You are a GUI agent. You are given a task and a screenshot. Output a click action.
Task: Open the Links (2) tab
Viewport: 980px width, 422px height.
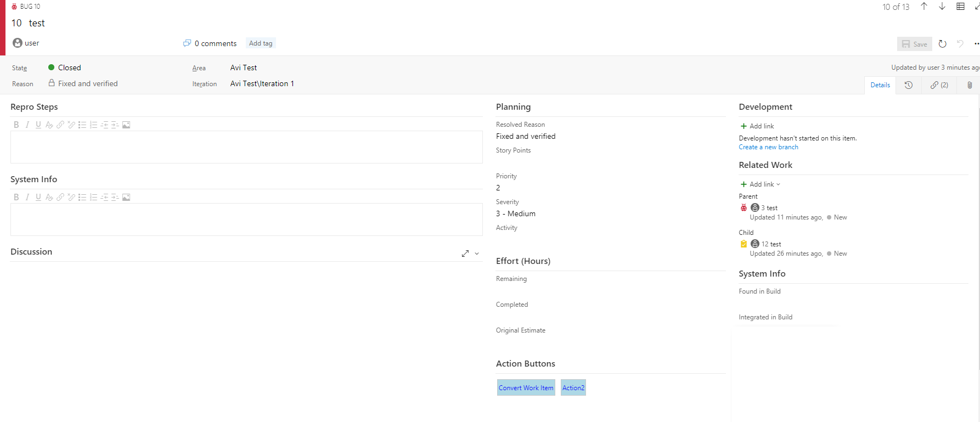(x=939, y=85)
